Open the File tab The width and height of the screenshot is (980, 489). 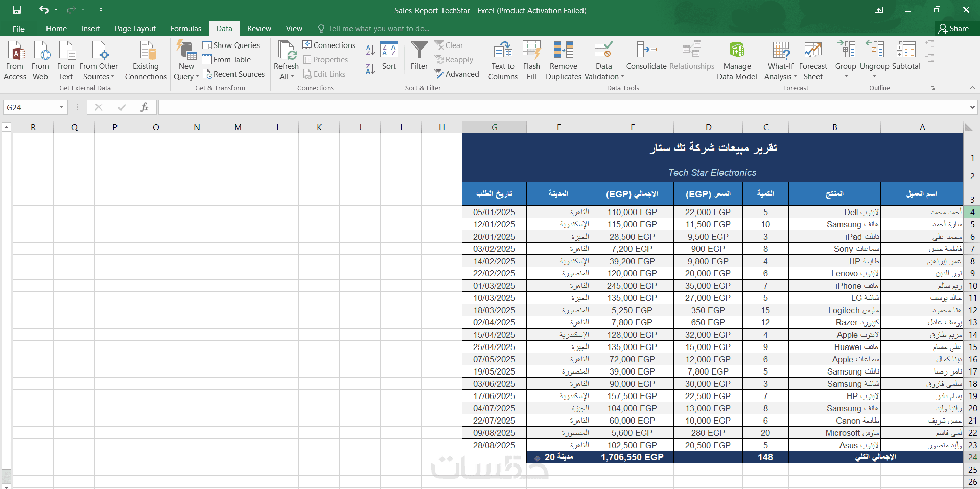(18, 29)
